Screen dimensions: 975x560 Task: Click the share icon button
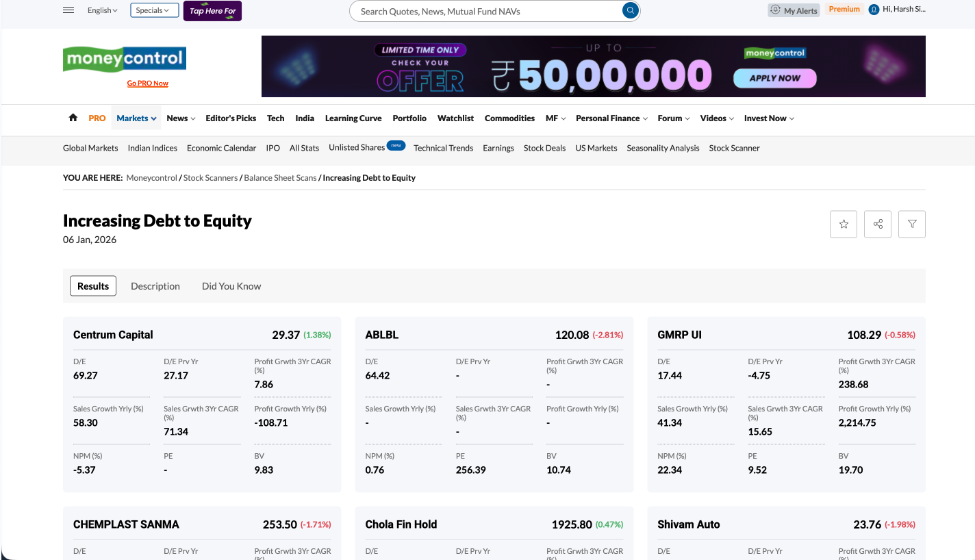click(x=878, y=224)
